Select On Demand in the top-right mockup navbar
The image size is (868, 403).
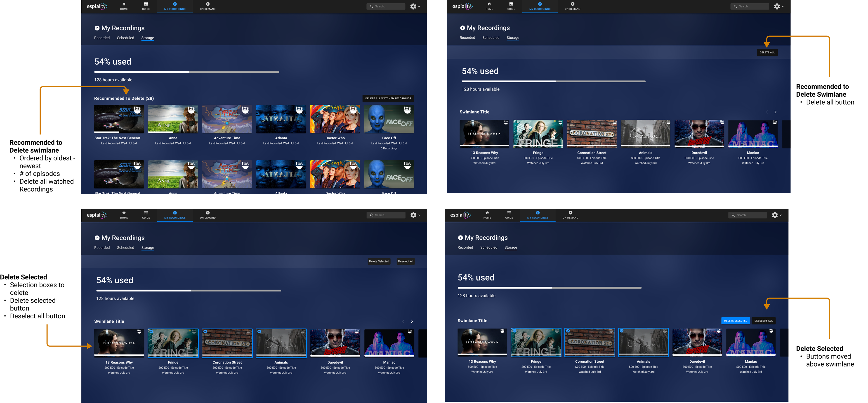pyautogui.click(x=573, y=6)
